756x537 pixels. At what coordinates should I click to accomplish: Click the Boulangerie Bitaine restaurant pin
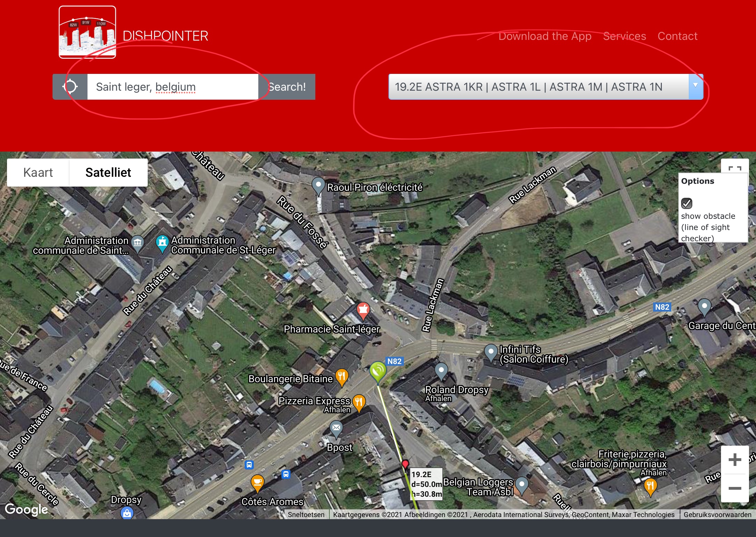pos(342,378)
